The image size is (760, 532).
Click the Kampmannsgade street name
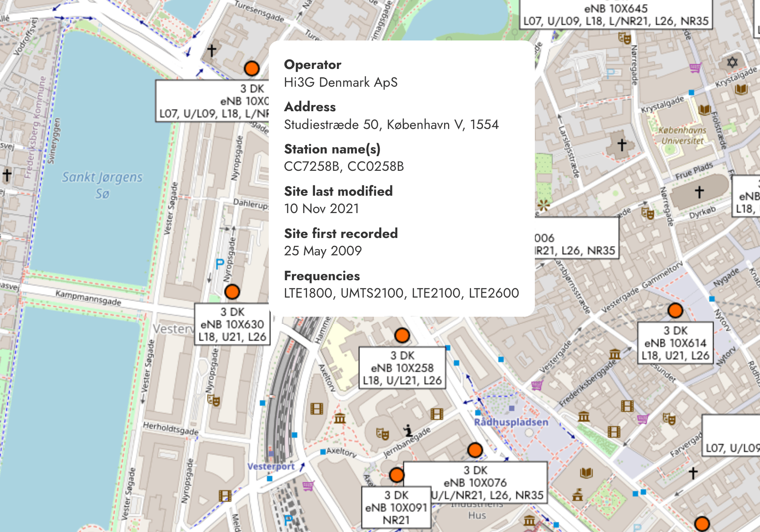pyautogui.click(x=88, y=297)
